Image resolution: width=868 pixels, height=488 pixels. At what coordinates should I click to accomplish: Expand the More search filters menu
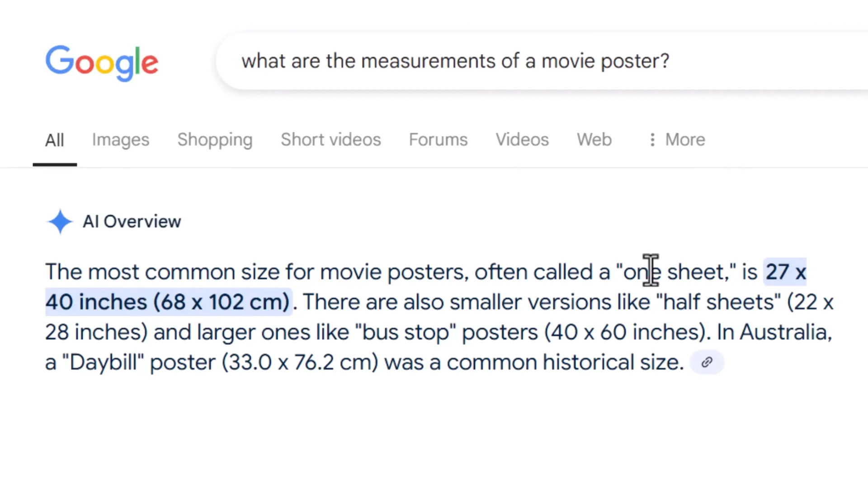click(684, 140)
